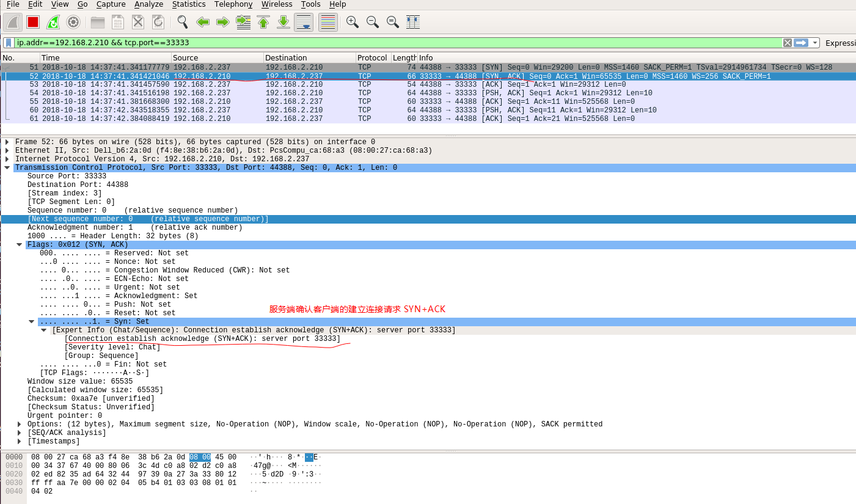This screenshot has height=504, width=856.
Task: Click the start capture shark fin icon
Action: pyautogui.click(x=13, y=23)
